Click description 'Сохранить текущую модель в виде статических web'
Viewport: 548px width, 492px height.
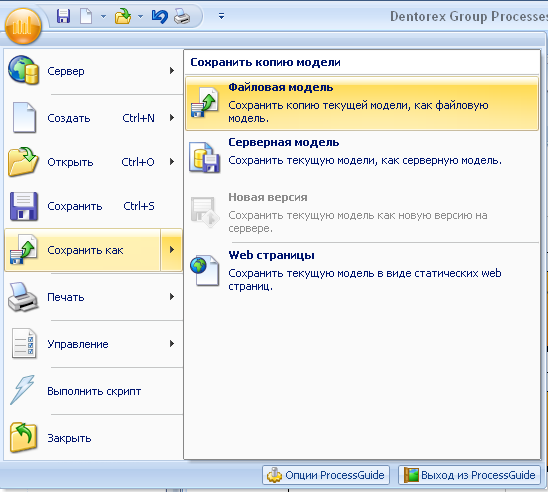click(365, 273)
